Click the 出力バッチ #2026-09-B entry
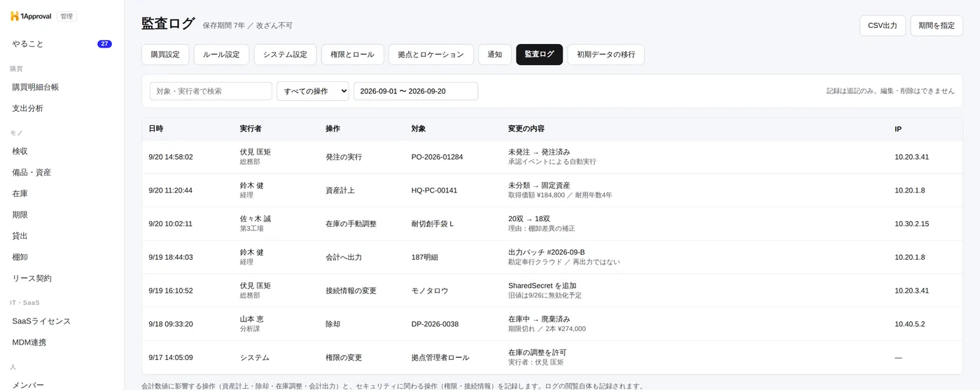This screenshot has width=980, height=390. 547,252
